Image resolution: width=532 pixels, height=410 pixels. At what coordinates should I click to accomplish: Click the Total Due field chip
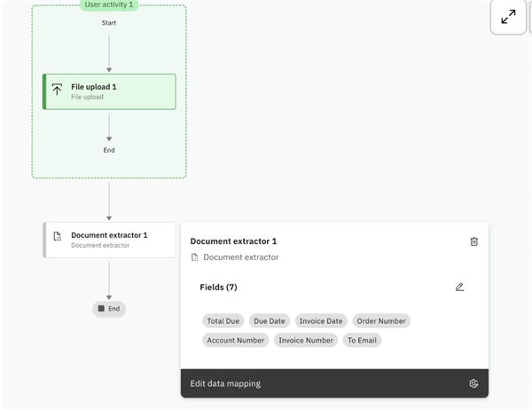point(223,321)
